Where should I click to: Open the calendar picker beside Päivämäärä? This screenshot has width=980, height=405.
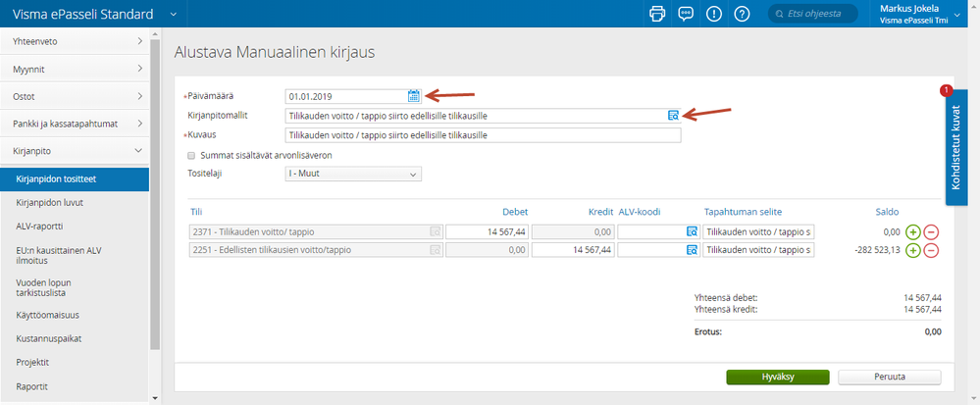click(x=414, y=96)
